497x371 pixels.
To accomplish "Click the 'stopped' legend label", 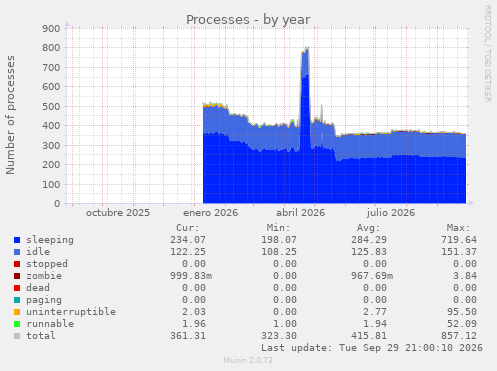I will [x=47, y=264].
